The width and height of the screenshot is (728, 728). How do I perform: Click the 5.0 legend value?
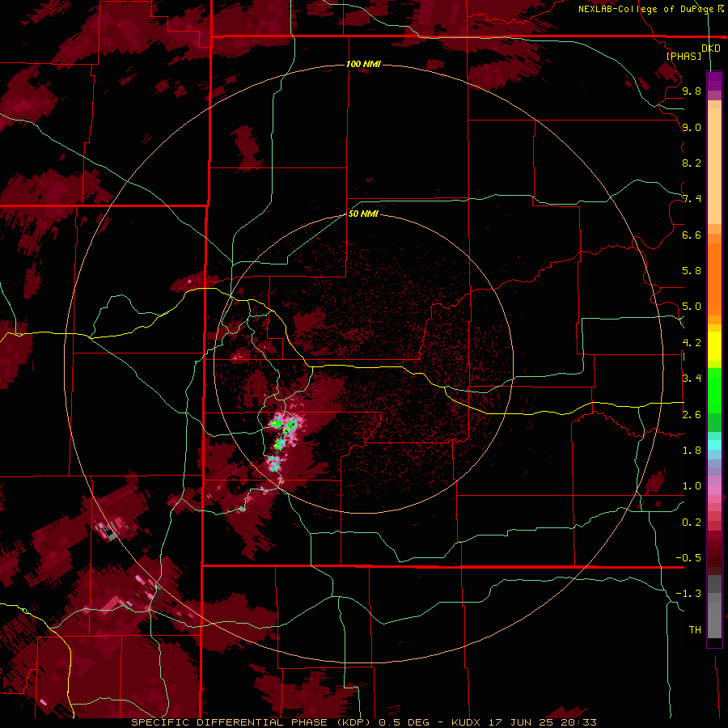tap(692, 307)
